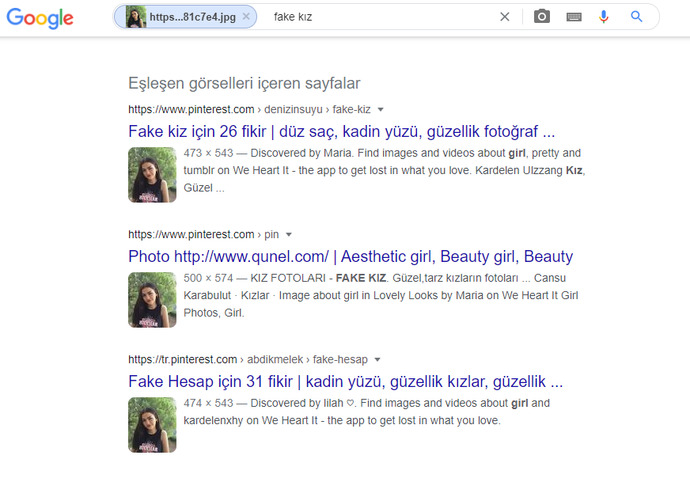This screenshot has height=478, width=690.
Task: Open result 'Fake kiz için 26 fikir'
Action: click(341, 131)
